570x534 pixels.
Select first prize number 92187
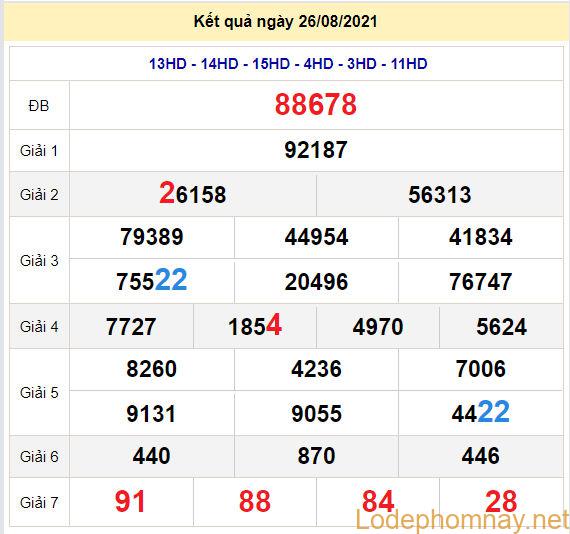click(x=316, y=150)
